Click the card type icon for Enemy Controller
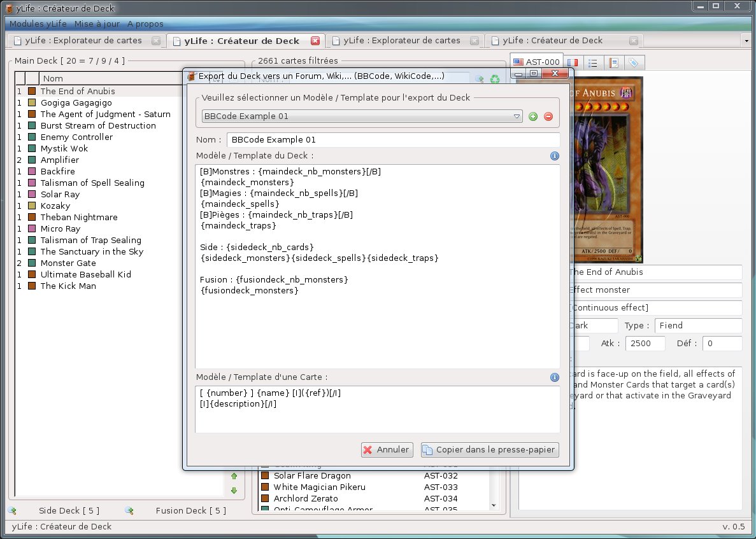756x539 pixels. tap(32, 137)
